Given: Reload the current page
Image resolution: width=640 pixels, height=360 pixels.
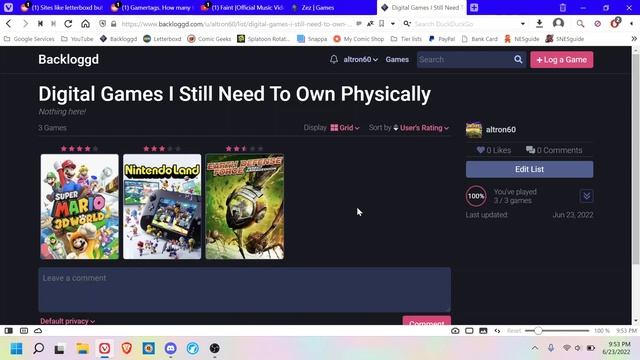Looking at the screenshot, I should point(68,24).
